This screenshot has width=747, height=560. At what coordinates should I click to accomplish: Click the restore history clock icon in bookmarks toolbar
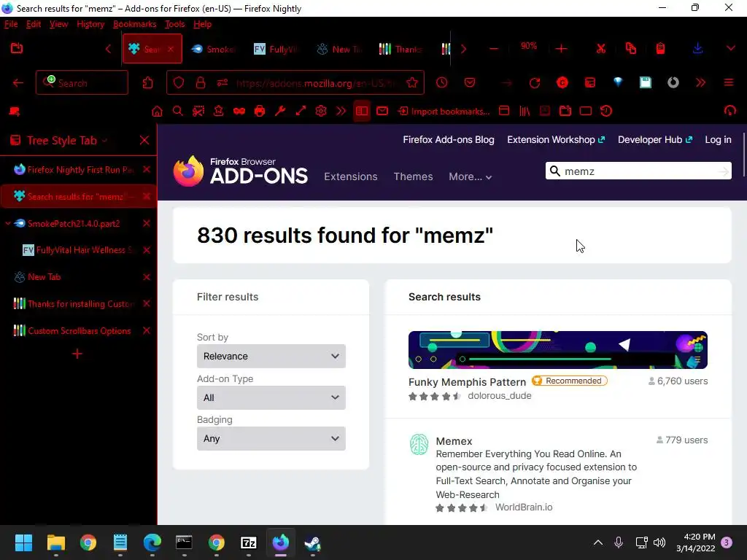(606, 112)
